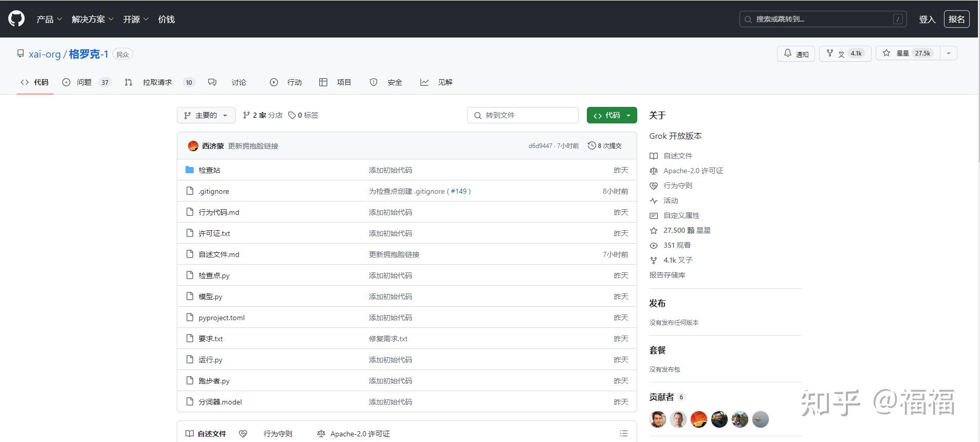Click the 报名 sign up button
This screenshot has width=980, height=442.
(956, 19)
